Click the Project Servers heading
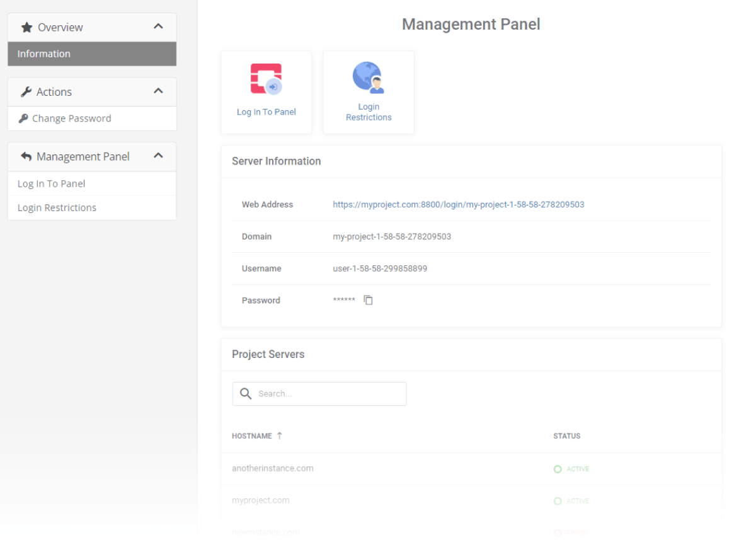The image size is (756, 542). coord(268,354)
